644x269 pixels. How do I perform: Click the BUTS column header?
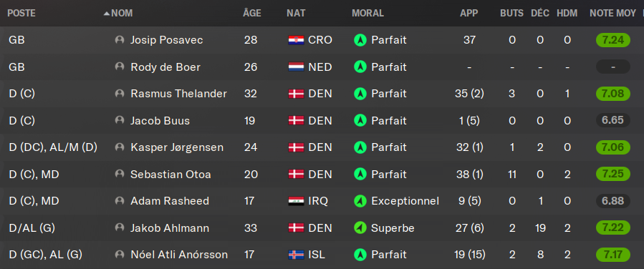click(511, 13)
